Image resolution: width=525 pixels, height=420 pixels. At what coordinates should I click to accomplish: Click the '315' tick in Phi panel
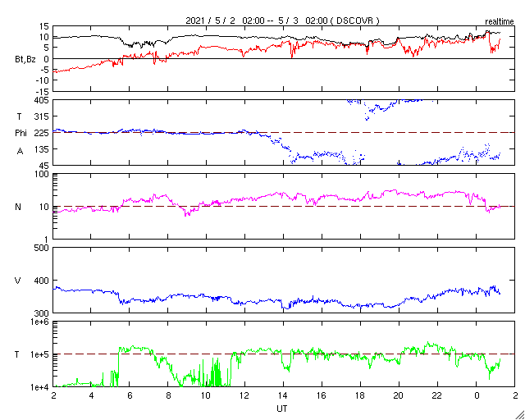(x=42, y=116)
